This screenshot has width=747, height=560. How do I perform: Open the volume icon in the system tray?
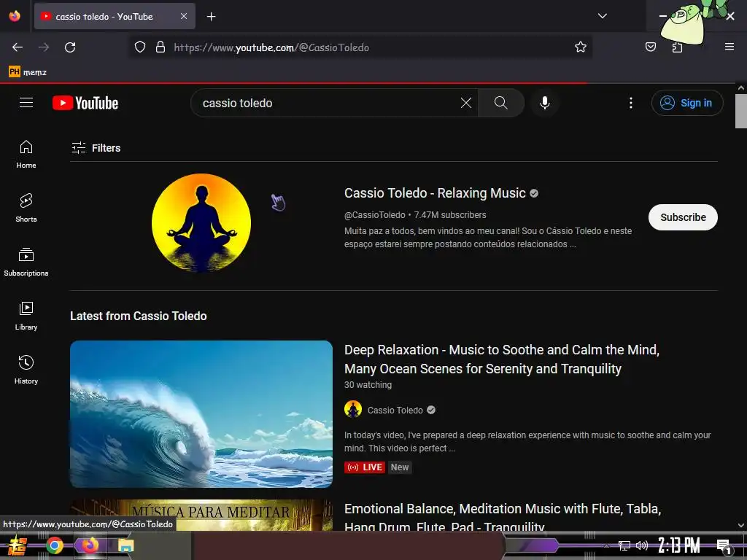pyautogui.click(x=642, y=545)
